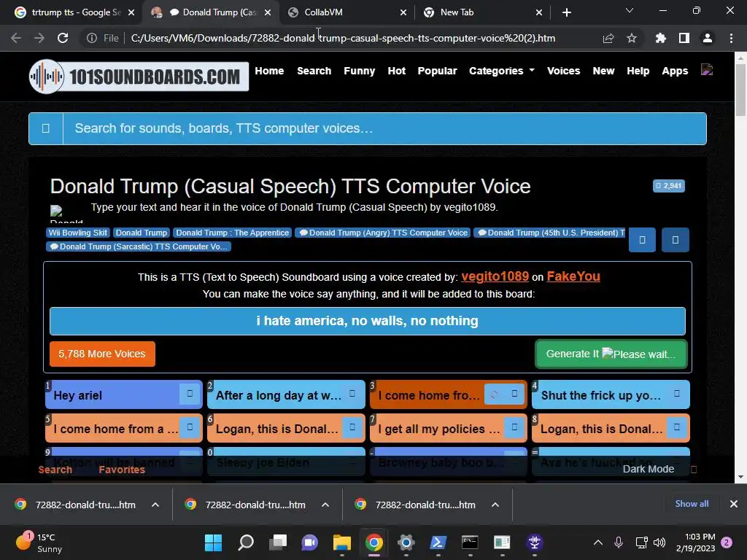Close the downloads bar

tap(734, 504)
